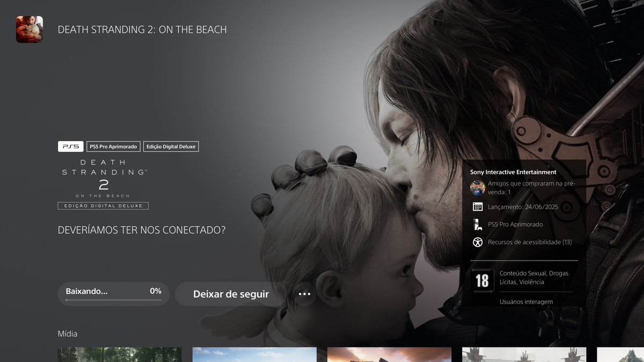Open the three-dot more options menu

(305, 294)
